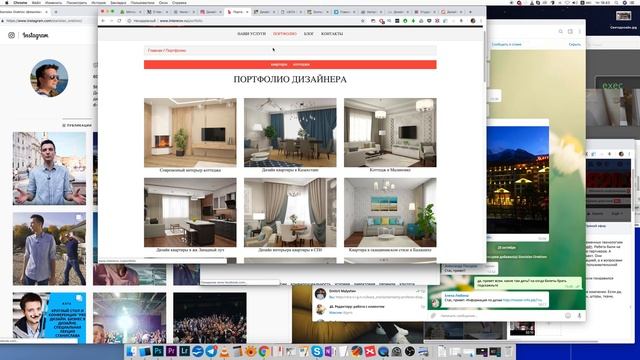Screen dimensions: 640x360
Task: Click the link in Telegram chat message
Action: [x=522, y=300]
